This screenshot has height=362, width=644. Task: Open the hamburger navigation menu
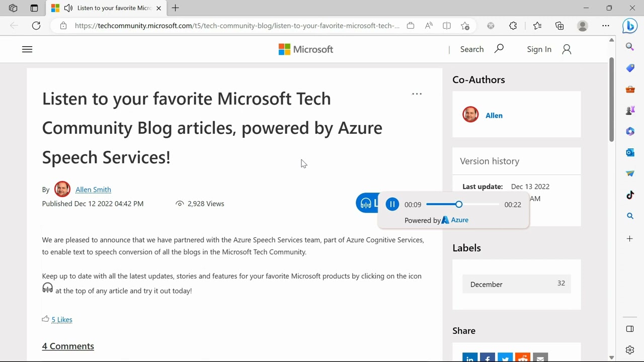pos(27,49)
